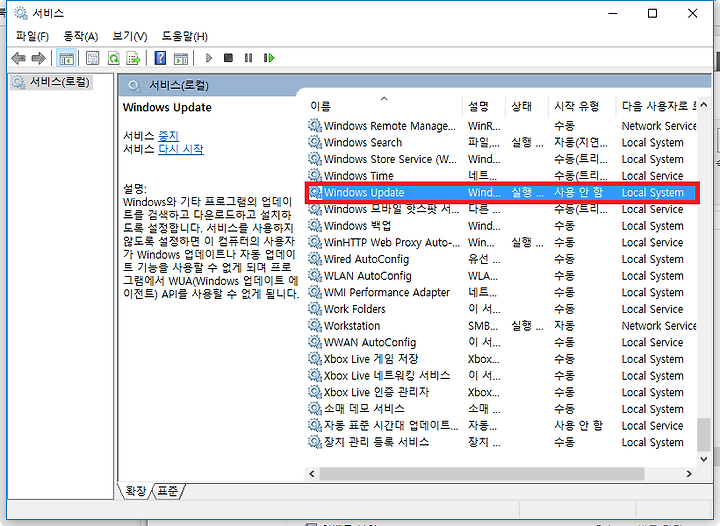Select the Windows 백업 service row
This screenshot has width=720, height=526.
pos(502,225)
